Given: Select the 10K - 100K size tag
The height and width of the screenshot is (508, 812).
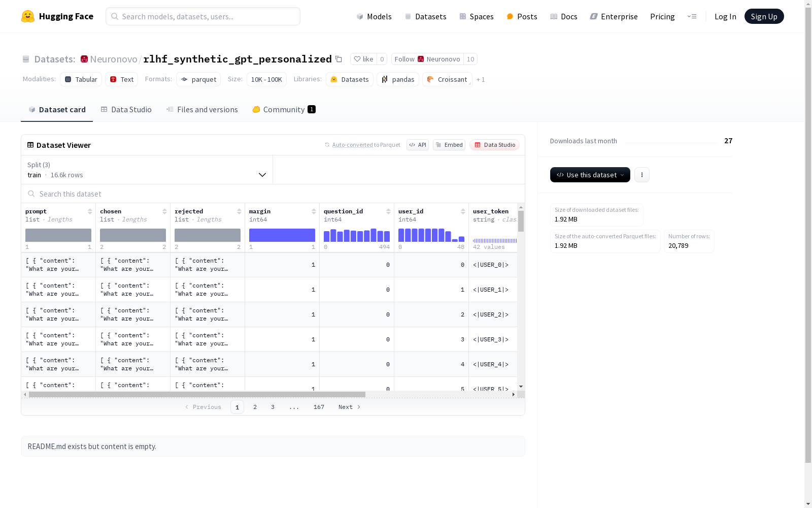Looking at the screenshot, I should tap(266, 79).
